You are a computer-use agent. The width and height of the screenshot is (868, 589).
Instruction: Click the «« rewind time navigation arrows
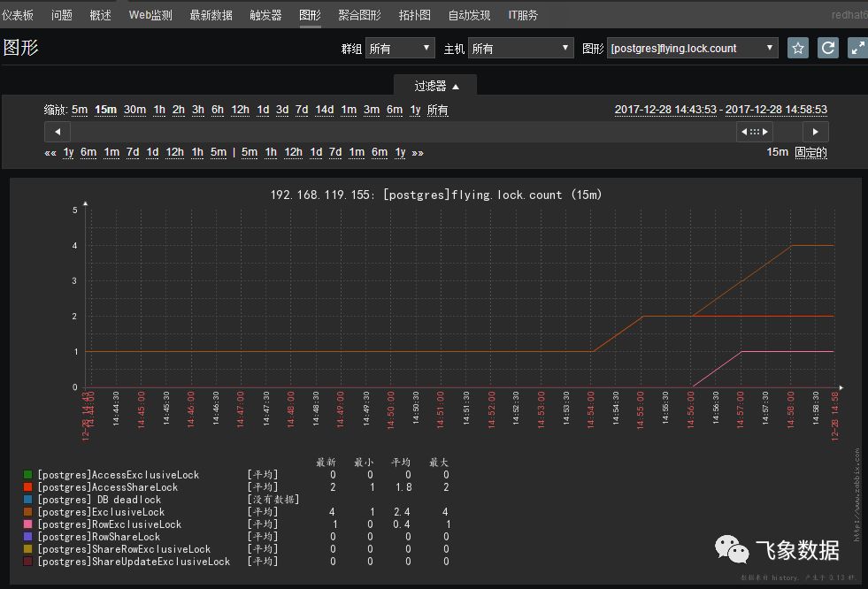click(50, 152)
